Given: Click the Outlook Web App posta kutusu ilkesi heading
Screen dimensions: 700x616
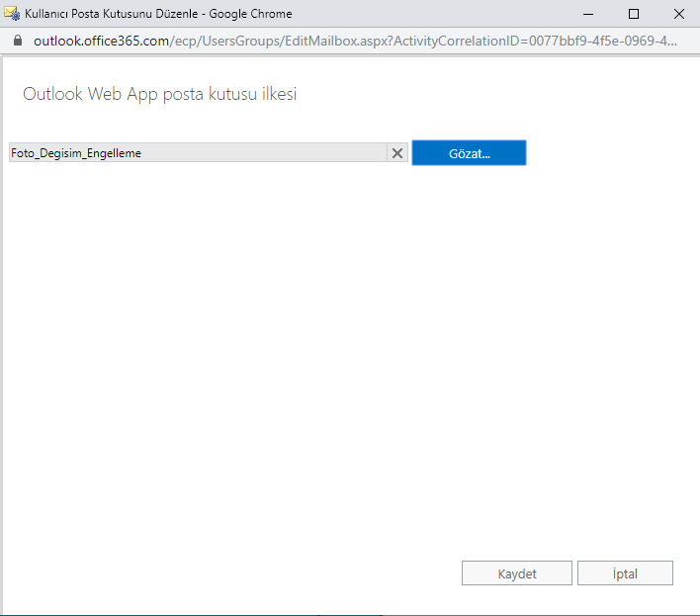Looking at the screenshot, I should (159, 95).
